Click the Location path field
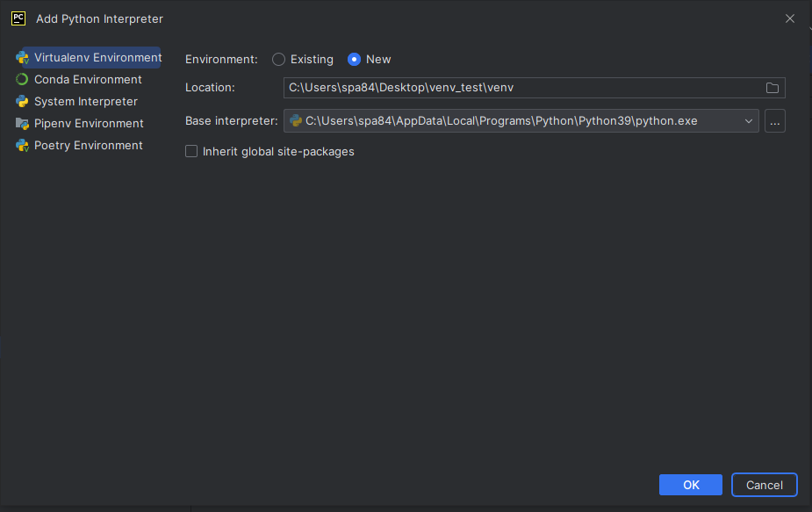The width and height of the screenshot is (812, 512). (534, 88)
